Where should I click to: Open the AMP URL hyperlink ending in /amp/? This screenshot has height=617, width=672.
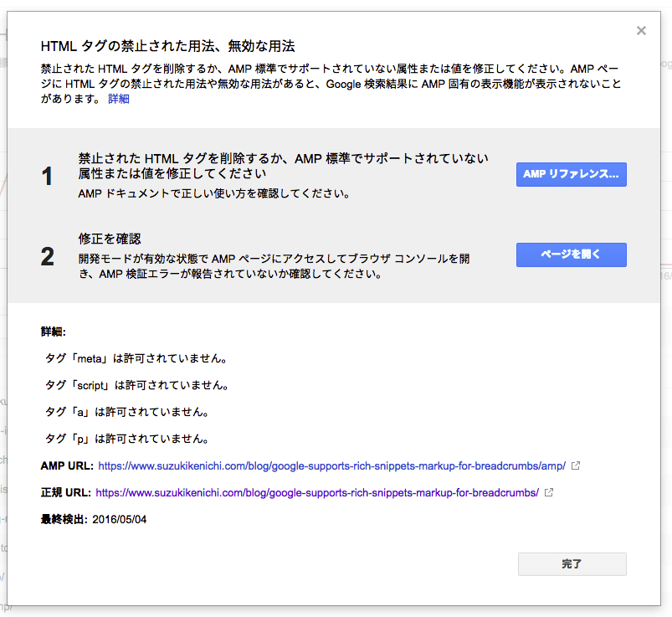(x=331, y=465)
